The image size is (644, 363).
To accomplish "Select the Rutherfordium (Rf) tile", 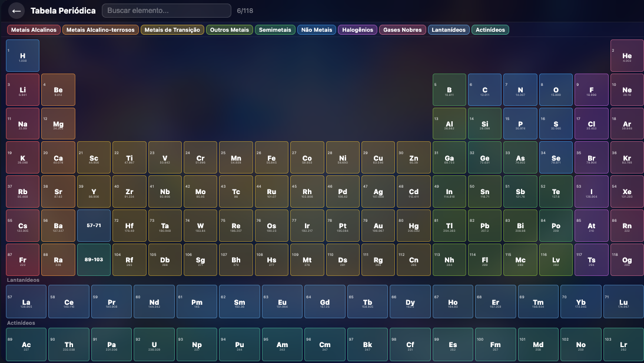I will pyautogui.click(x=130, y=260).
